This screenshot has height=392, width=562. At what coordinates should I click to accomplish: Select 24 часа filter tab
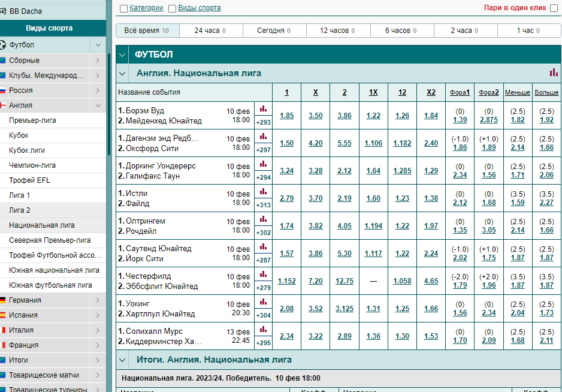pyautogui.click(x=211, y=31)
